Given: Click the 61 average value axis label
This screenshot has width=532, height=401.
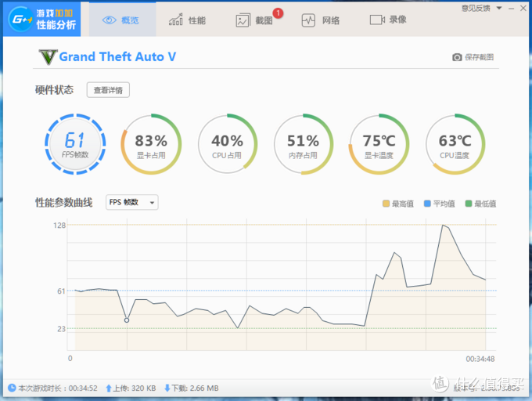Looking at the screenshot, I should 61,291.
